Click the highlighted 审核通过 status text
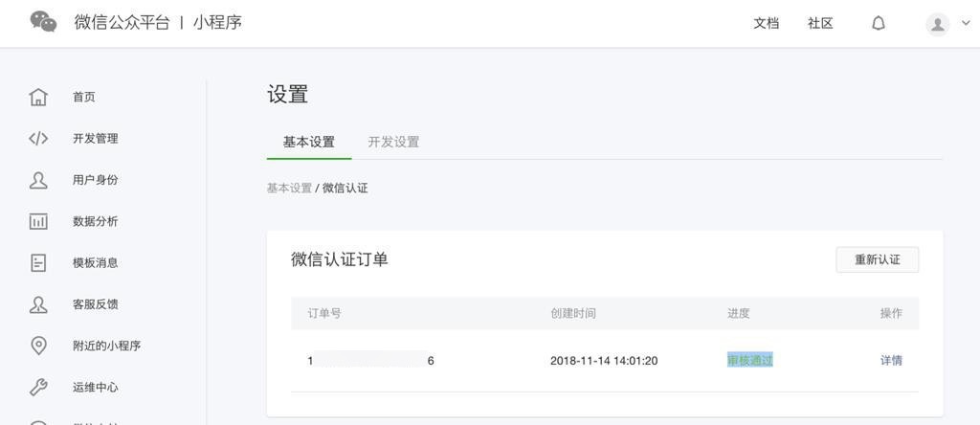The height and width of the screenshot is (425, 980). 750,360
